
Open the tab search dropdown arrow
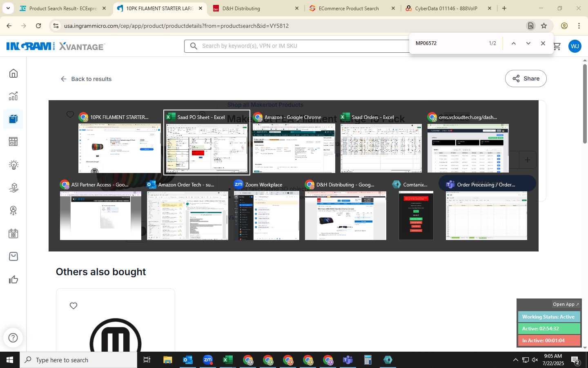point(8,8)
